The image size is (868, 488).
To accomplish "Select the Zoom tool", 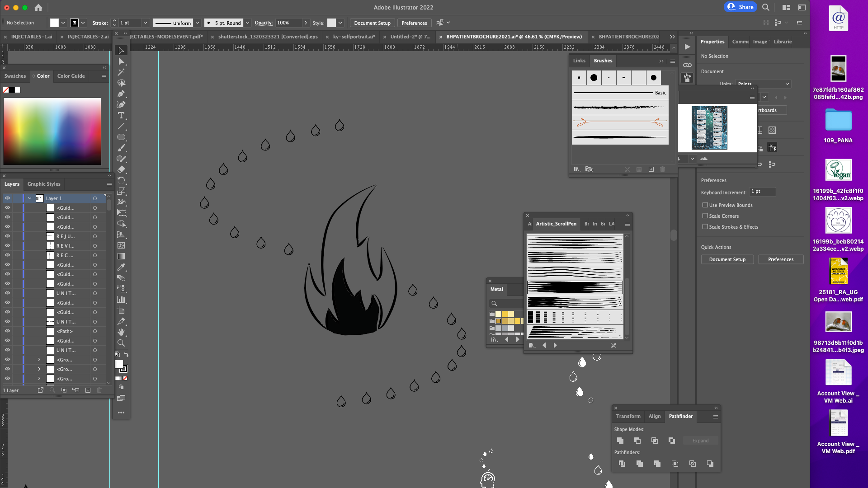I will (121, 343).
